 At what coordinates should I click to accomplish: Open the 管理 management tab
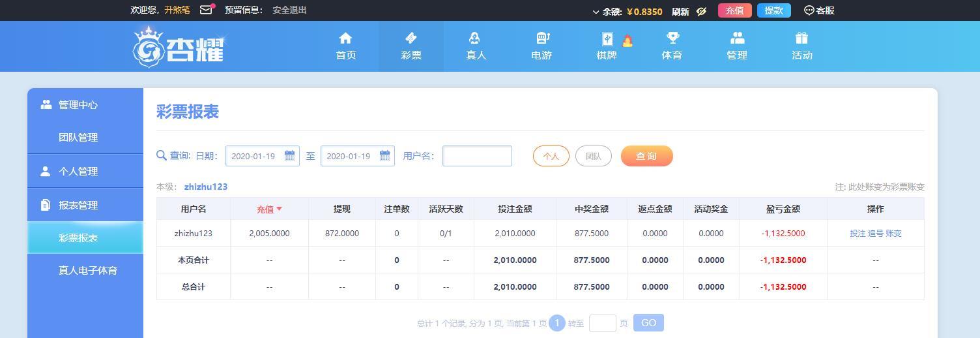(737, 46)
